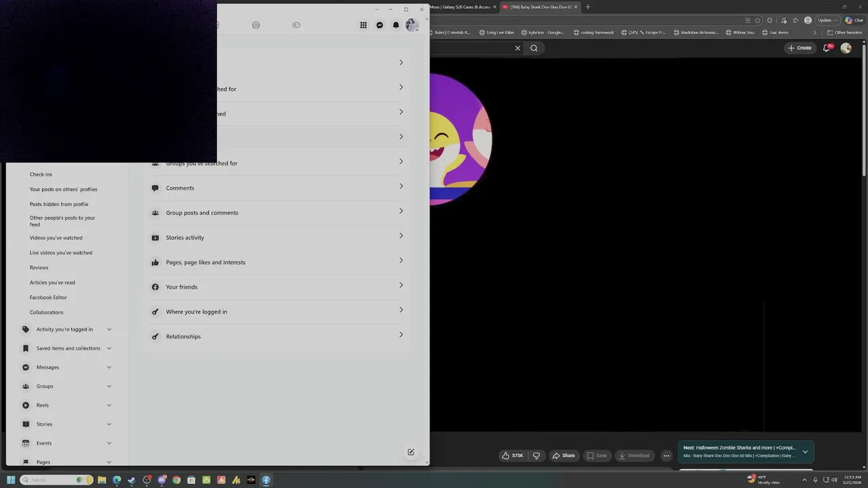Viewport: 868px width, 488px height.
Task: Expand Activity you're tagged in section
Action: tap(66, 329)
